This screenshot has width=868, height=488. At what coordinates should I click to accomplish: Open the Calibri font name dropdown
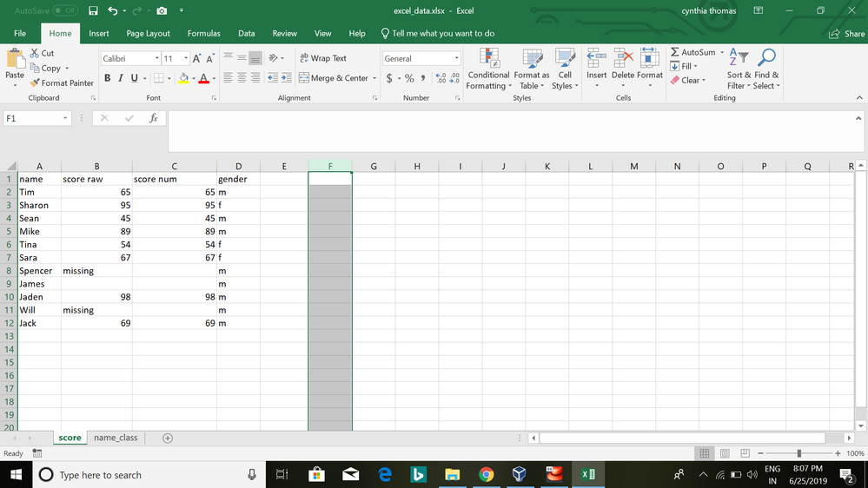tap(156, 58)
